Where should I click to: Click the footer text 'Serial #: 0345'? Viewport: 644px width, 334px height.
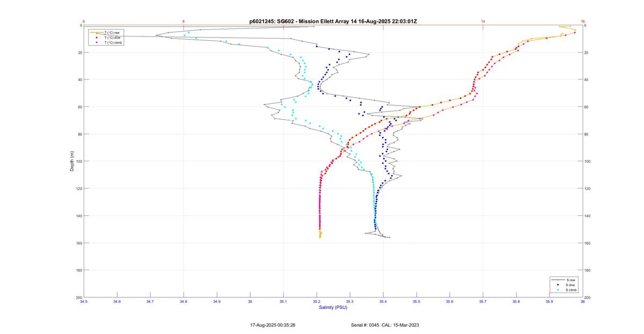[365, 325]
